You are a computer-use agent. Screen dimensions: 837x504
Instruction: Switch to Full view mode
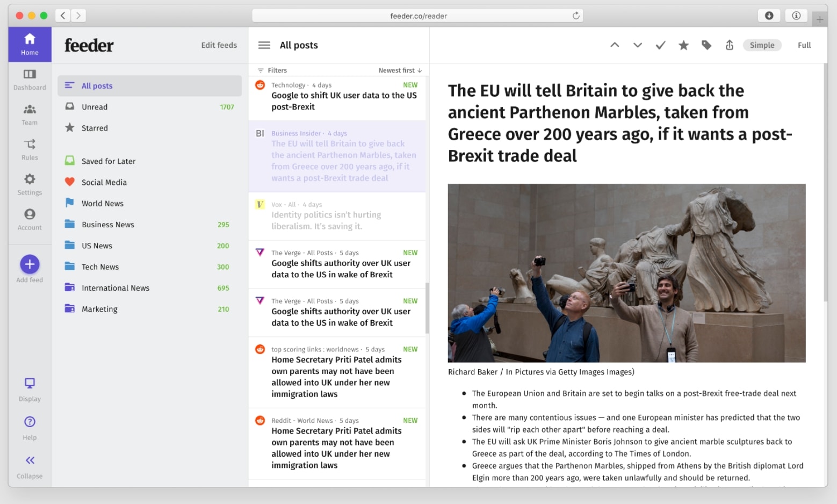(x=804, y=45)
